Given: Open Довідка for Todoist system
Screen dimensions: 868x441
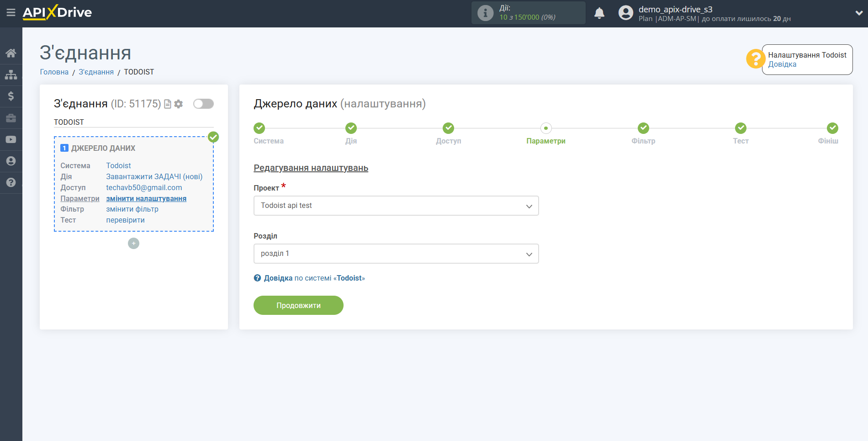Looking at the screenshot, I should pyautogui.click(x=314, y=278).
